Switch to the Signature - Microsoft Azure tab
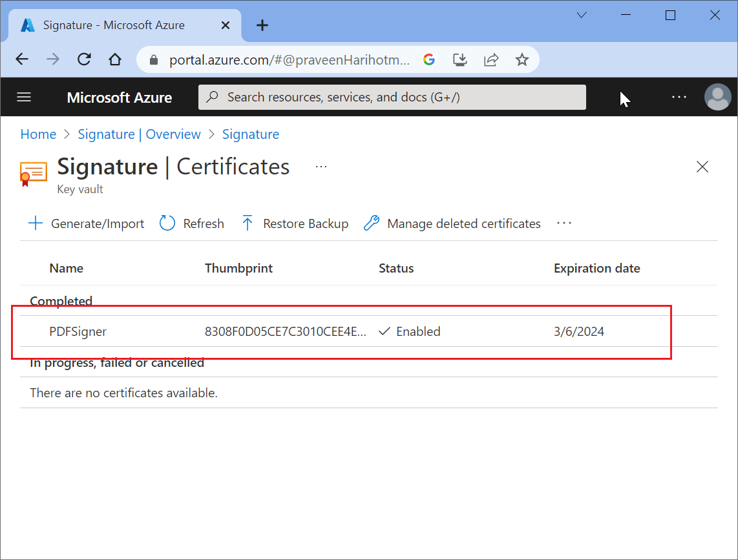Viewport: 738px width, 560px height. tap(116, 25)
